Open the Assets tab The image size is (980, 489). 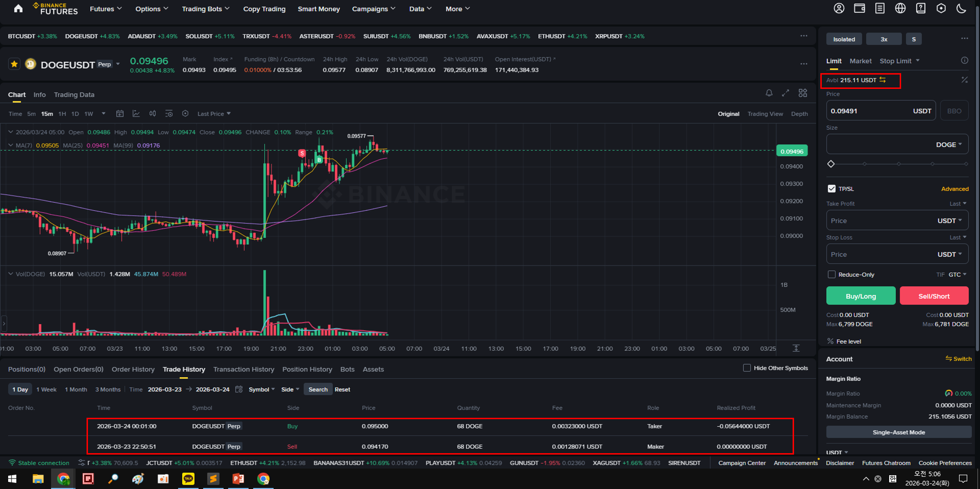[373, 369]
